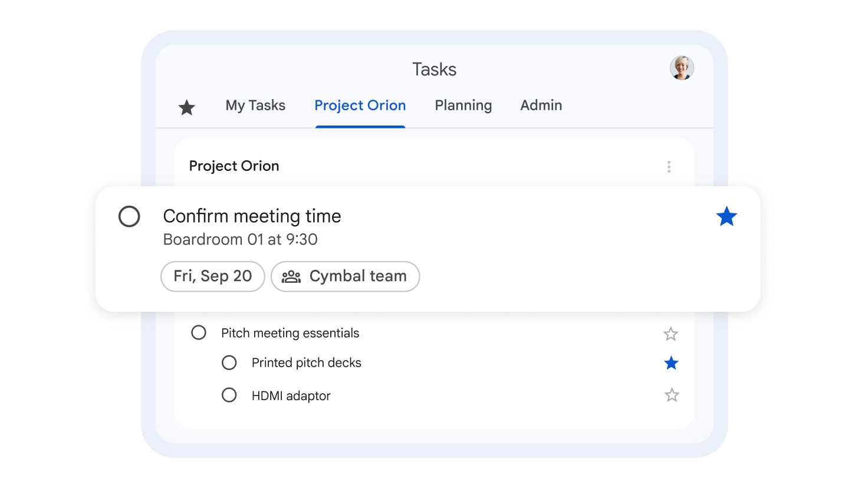Check off the HDMI adaptor subtask
Screen dimensions: 868x488
click(229, 395)
